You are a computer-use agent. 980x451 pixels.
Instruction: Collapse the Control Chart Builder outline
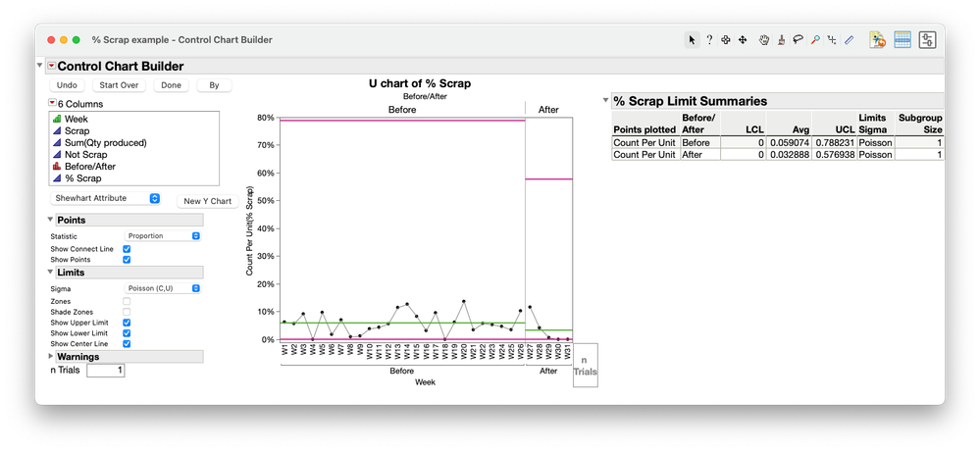(x=40, y=66)
